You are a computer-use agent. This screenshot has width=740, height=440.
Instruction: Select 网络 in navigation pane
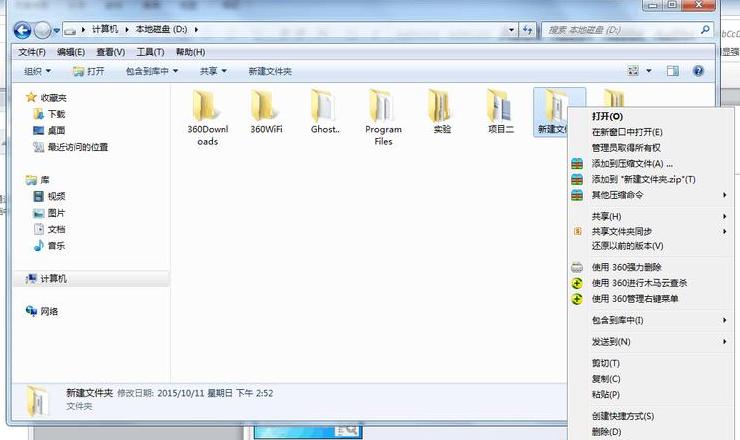click(42, 311)
